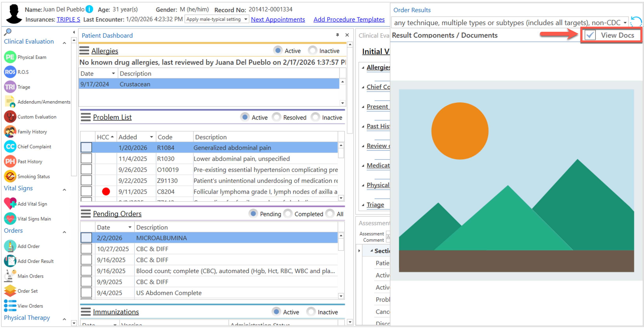Click the R.O.S sidebar icon

point(10,72)
